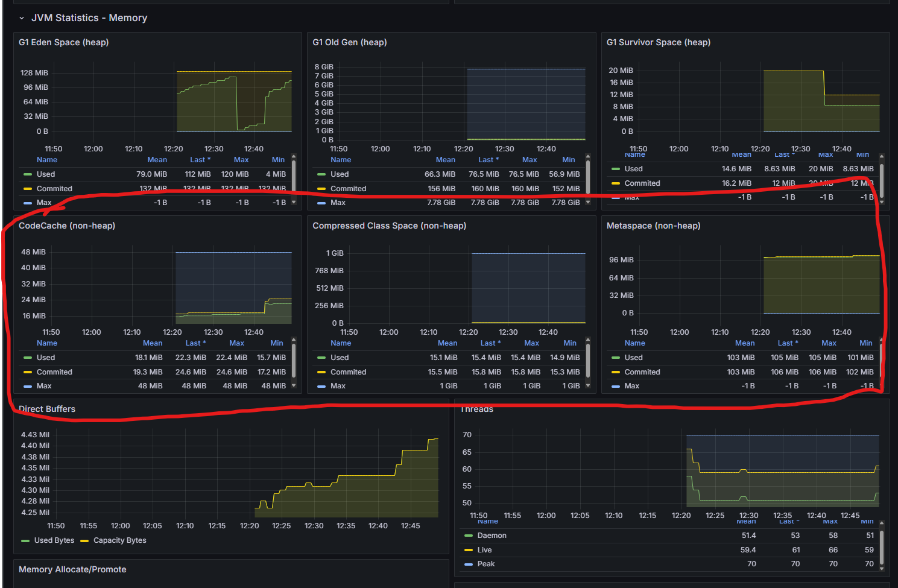
Task: Toggle the Used series in Metaspace legend
Action: (633, 358)
